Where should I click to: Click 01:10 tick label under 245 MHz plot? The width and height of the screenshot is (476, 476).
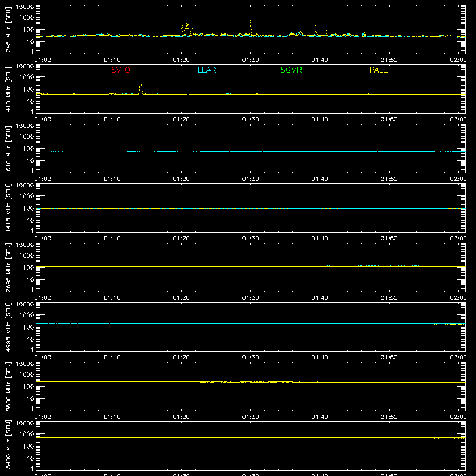(x=112, y=60)
